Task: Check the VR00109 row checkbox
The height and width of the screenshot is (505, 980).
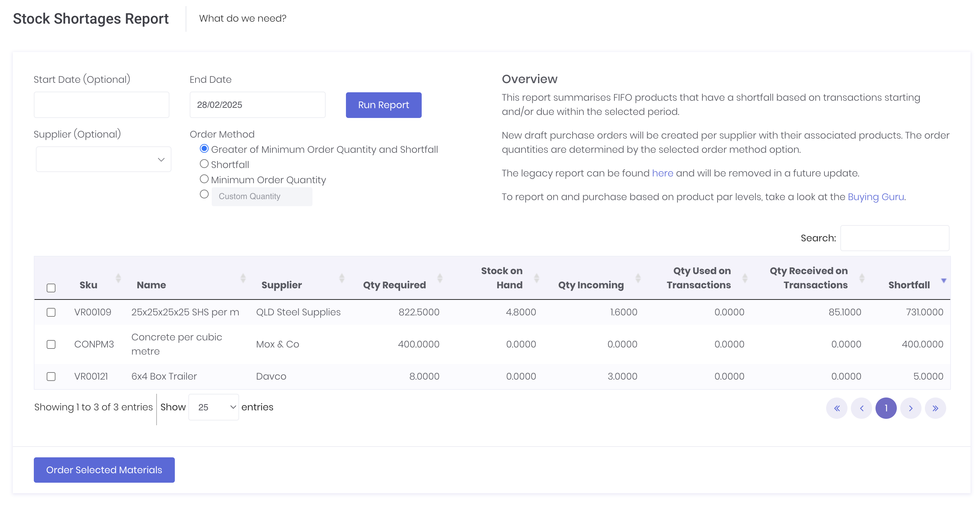Action: click(51, 312)
